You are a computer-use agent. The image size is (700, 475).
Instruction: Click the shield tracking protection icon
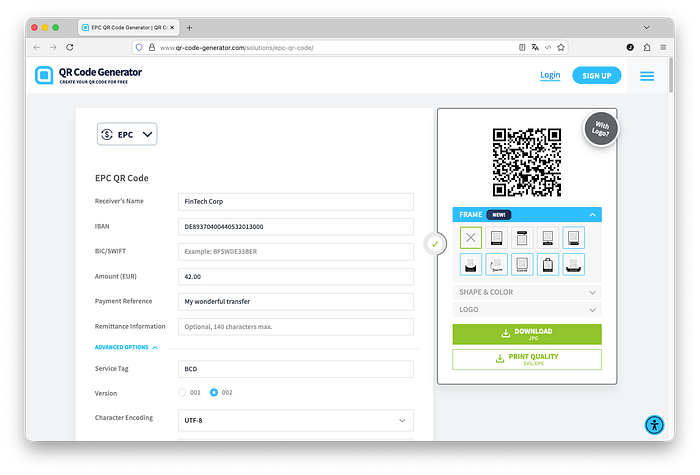tap(139, 47)
